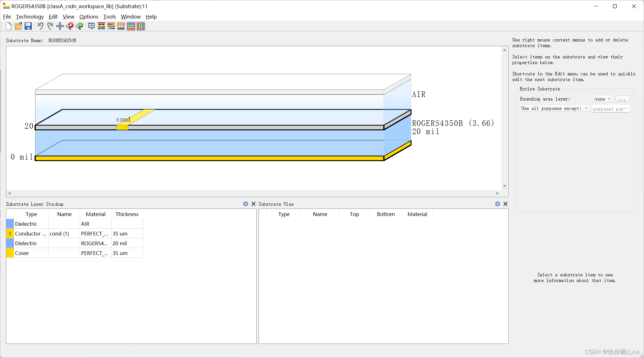Image resolution: width=644 pixels, height=358 pixels.
Task: Open the Z=50 line calculator tool
Action: tap(101, 26)
